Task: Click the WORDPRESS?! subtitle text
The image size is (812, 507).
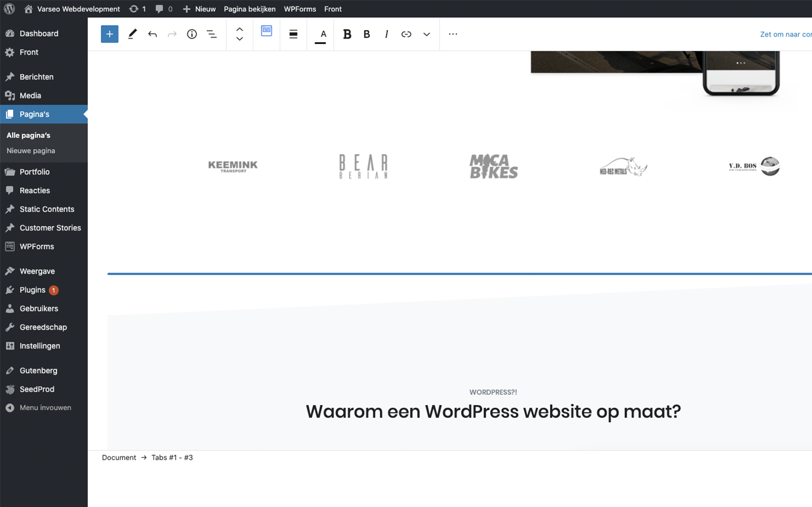Action: 493,392
